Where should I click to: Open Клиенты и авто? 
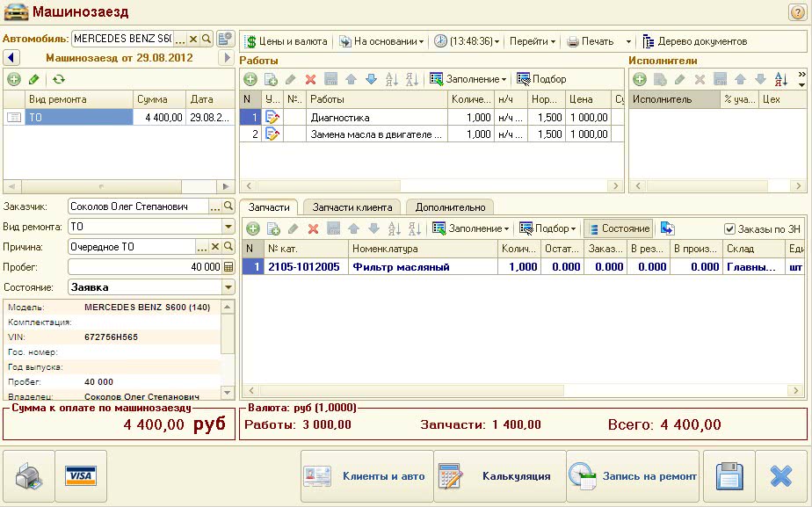pyautogui.click(x=366, y=476)
